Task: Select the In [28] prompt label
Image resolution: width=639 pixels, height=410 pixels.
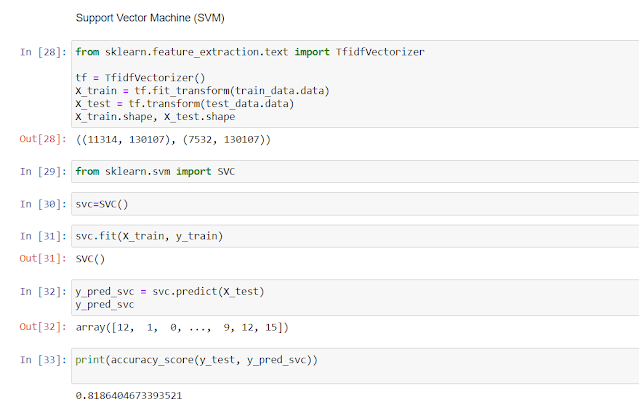Action: click(40, 51)
